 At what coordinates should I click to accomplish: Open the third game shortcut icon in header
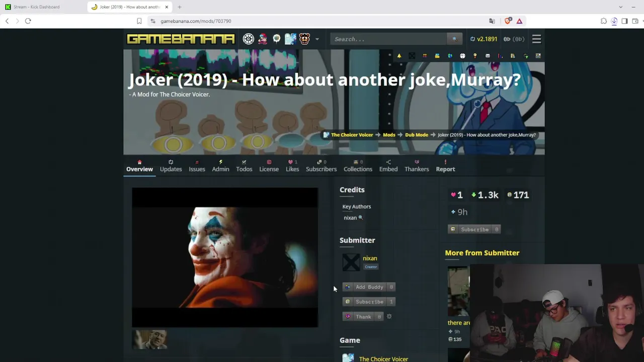coord(277,39)
